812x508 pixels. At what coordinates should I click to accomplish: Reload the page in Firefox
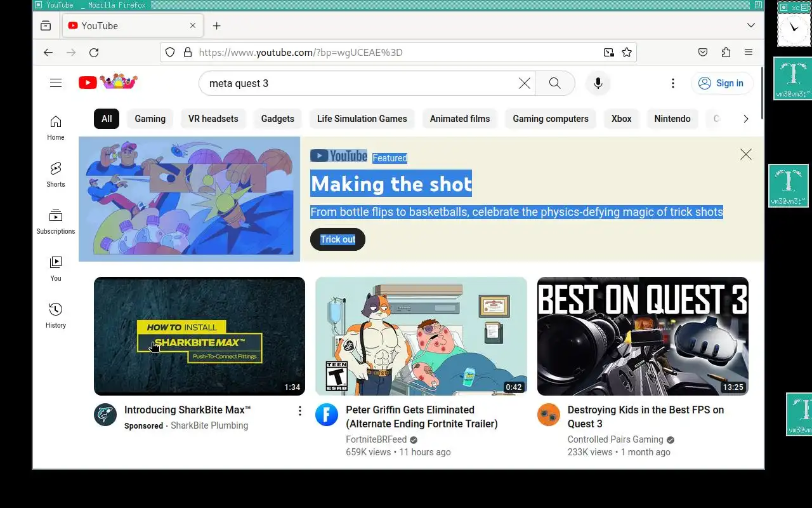tap(94, 53)
